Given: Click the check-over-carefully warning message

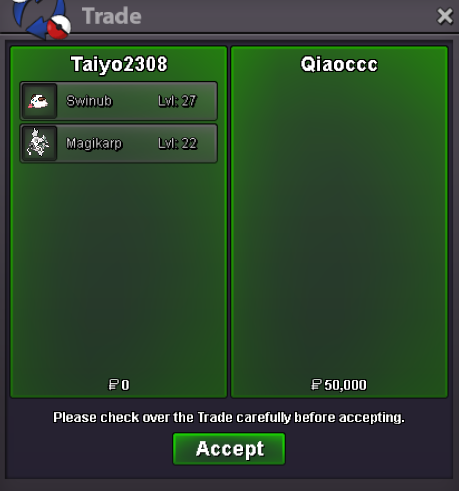Looking at the screenshot, I should pyautogui.click(x=229, y=417).
